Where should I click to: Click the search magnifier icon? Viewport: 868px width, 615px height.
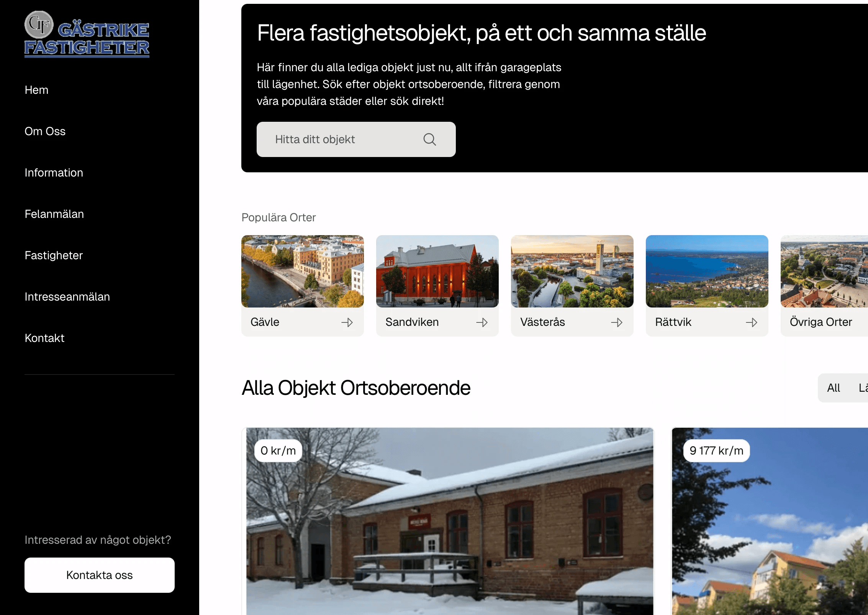[x=429, y=139]
